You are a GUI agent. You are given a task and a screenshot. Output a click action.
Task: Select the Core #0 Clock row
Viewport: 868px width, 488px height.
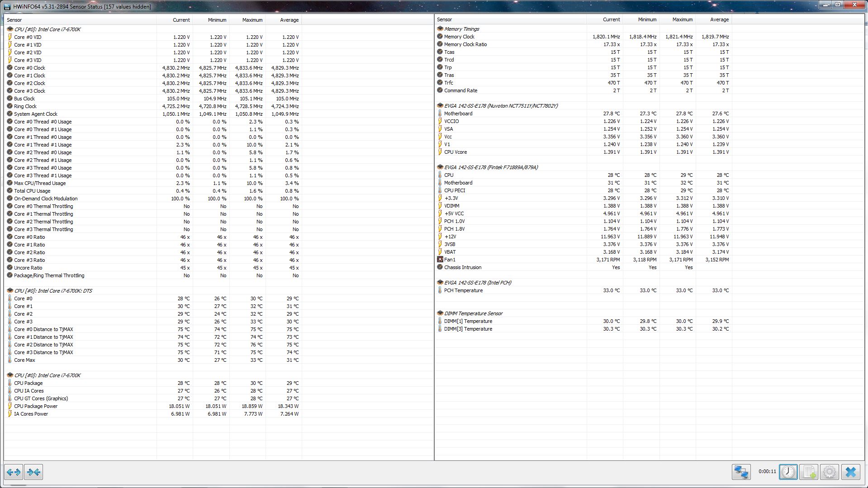pyautogui.click(x=153, y=68)
